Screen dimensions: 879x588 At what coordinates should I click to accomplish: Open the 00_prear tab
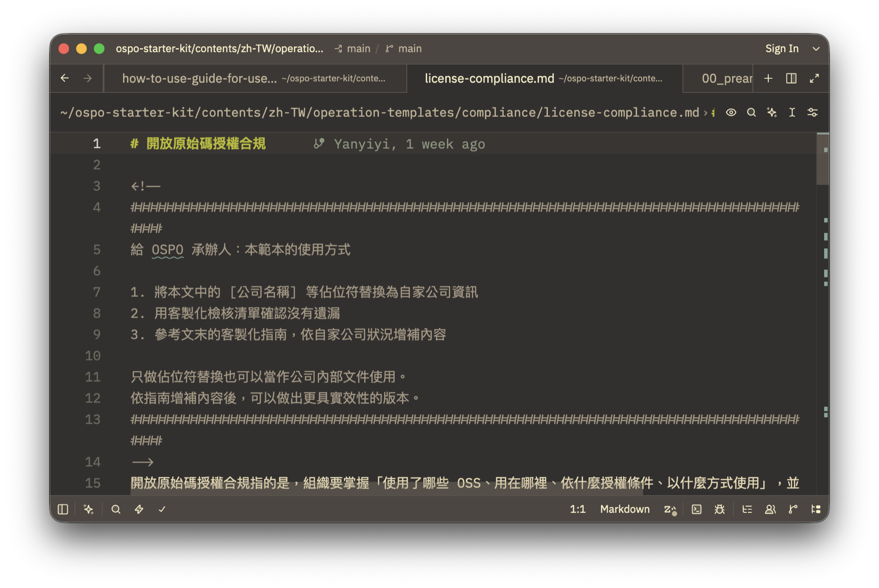[x=718, y=79]
